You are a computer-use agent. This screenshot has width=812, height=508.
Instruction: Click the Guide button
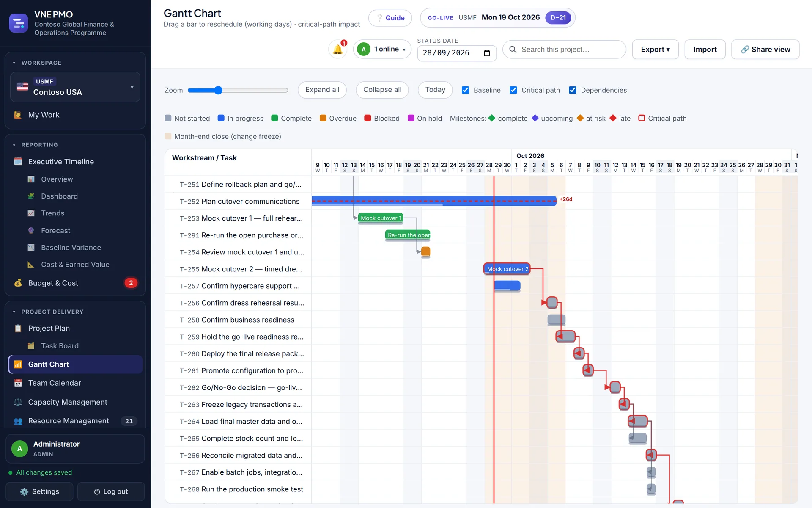coord(390,18)
